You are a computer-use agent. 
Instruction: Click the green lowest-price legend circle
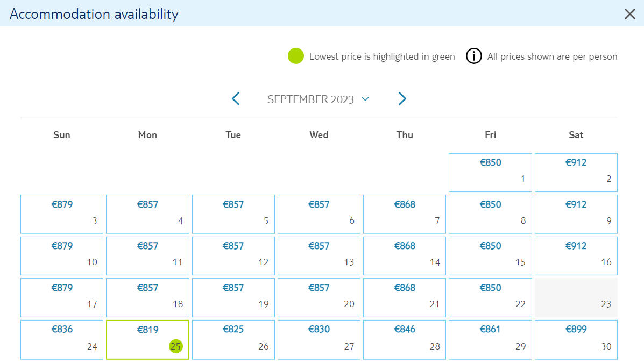click(296, 56)
